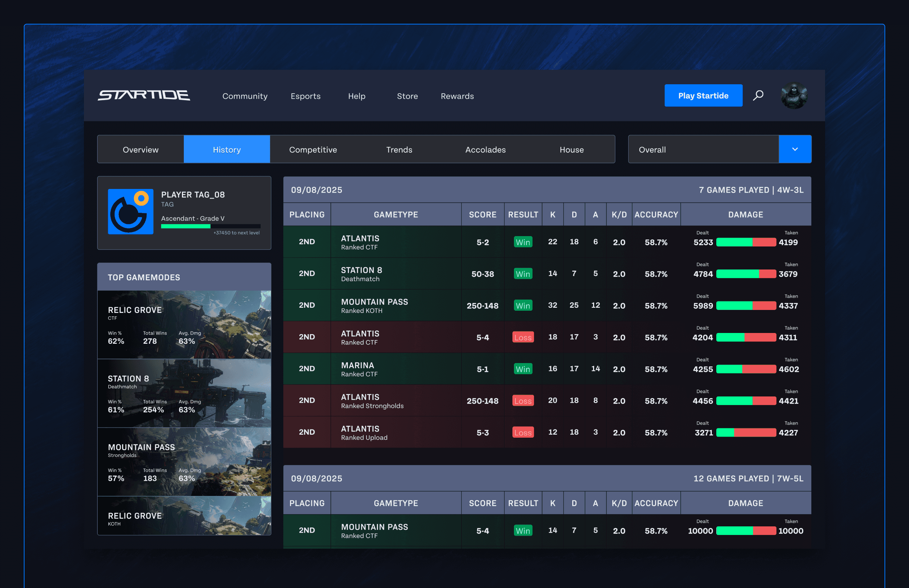909x588 pixels.
Task: Click the search magnifier icon
Action: tap(758, 95)
